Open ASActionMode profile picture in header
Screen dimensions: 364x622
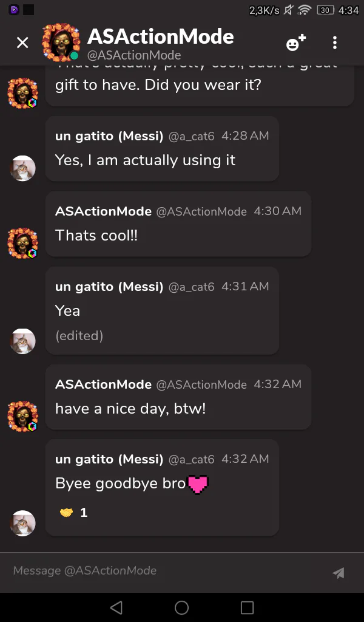click(x=61, y=42)
